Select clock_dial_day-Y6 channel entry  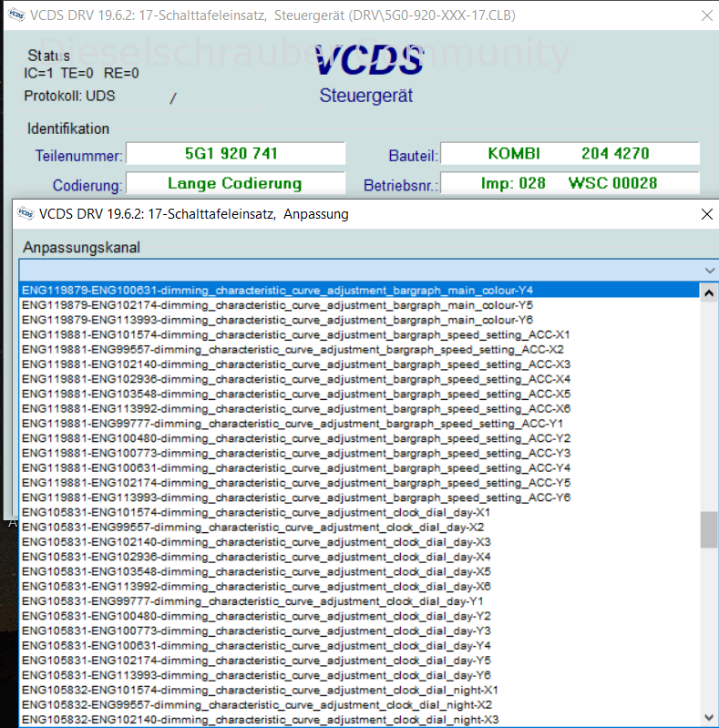click(359, 675)
